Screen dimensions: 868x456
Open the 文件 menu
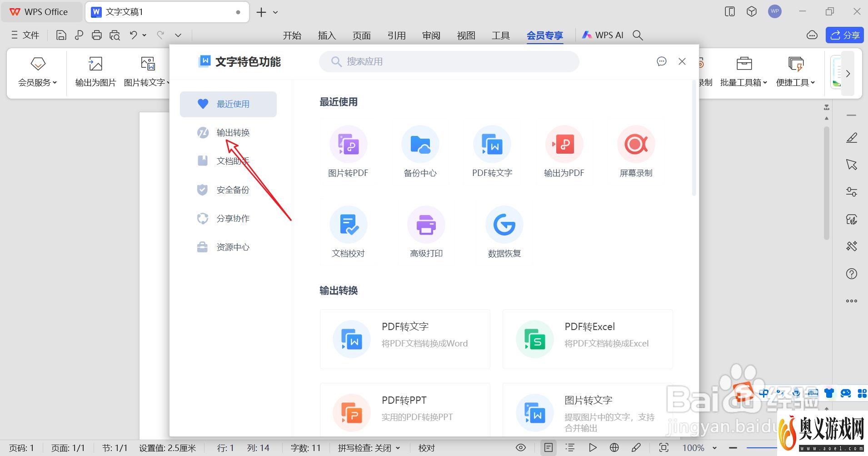point(25,35)
